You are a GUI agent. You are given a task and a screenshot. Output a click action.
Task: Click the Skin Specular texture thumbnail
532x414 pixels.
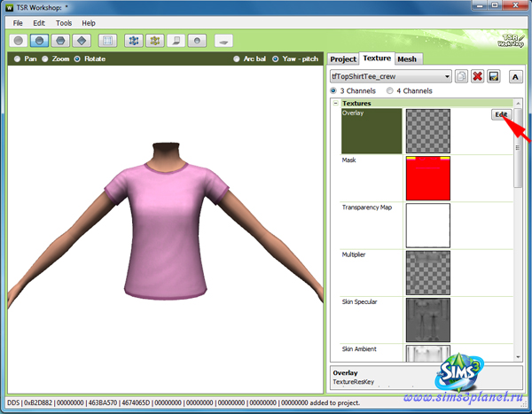pos(428,320)
